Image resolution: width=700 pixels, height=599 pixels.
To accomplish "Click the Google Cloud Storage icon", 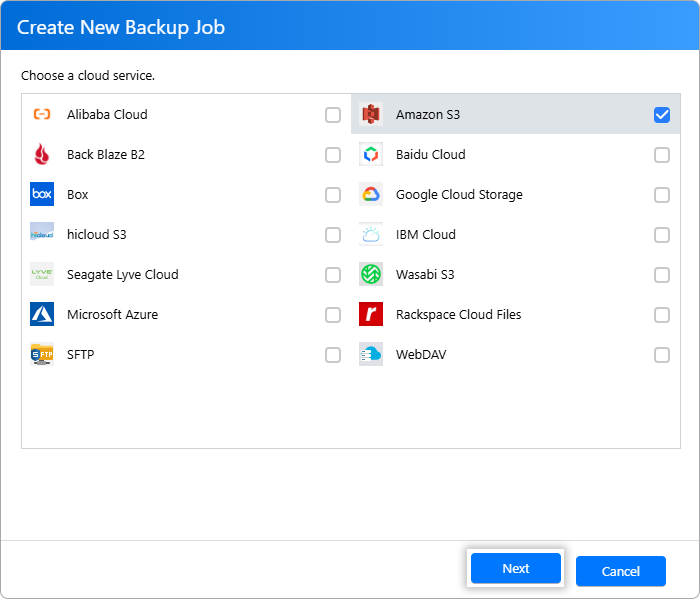I will (x=371, y=194).
